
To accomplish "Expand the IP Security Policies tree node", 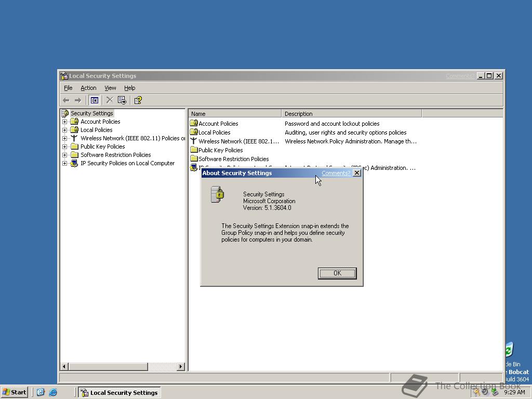I will coord(64,163).
